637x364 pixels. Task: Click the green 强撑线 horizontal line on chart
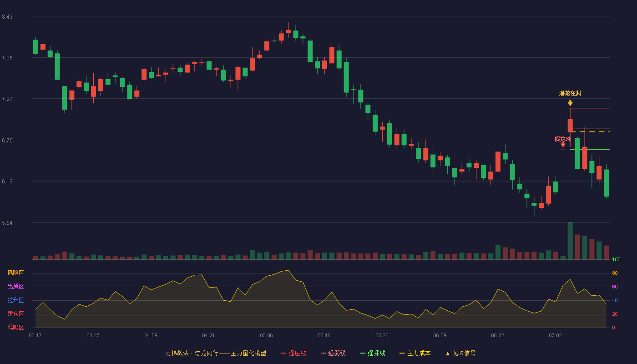(x=590, y=149)
